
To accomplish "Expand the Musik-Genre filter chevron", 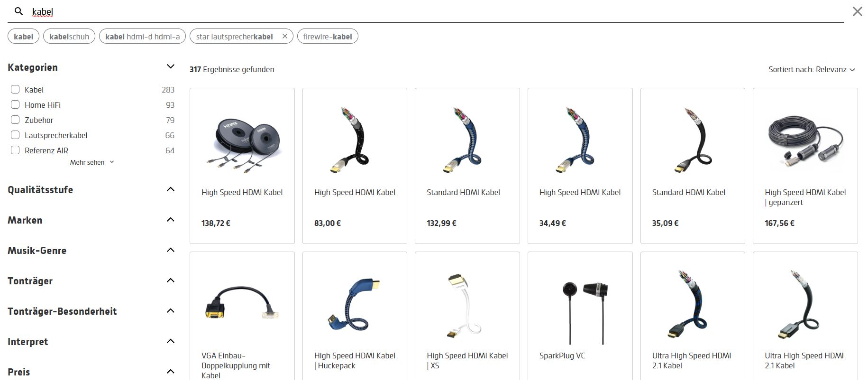I will tap(171, 250).
